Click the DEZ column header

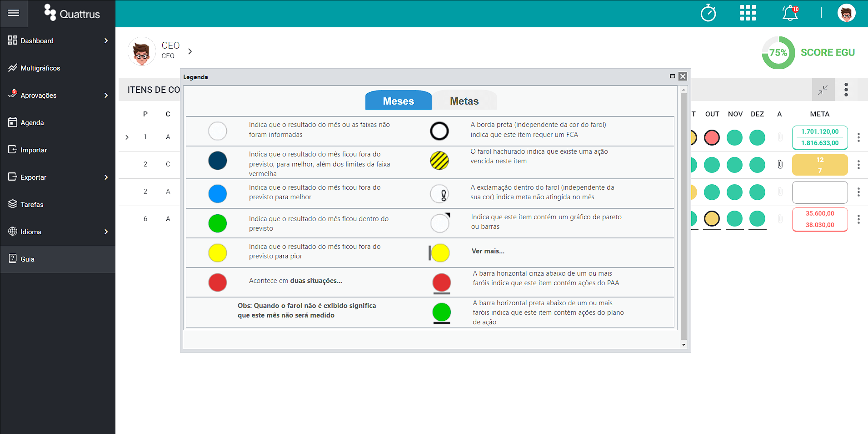pos(757,114)
